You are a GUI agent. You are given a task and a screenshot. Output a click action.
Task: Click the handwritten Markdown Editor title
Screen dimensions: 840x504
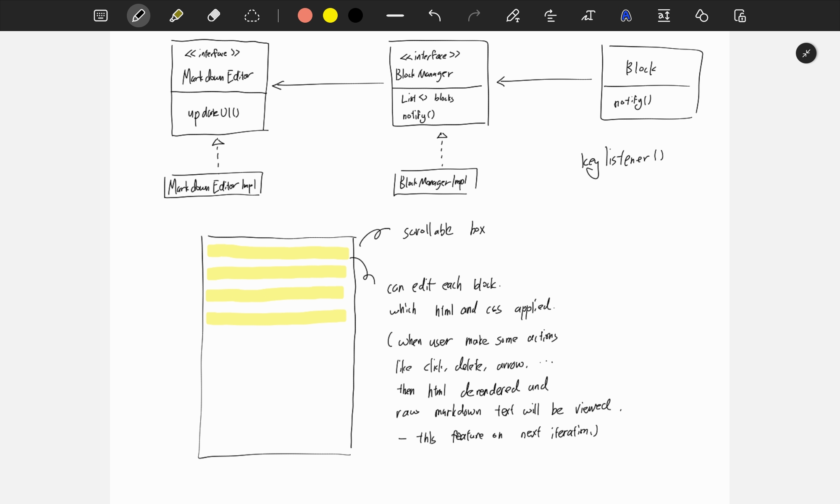coord(218,76)
